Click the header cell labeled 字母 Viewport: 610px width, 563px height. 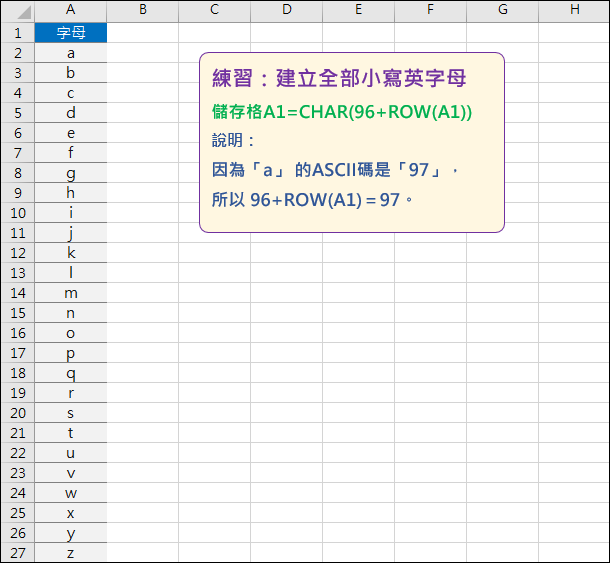[x=70, y=33]
